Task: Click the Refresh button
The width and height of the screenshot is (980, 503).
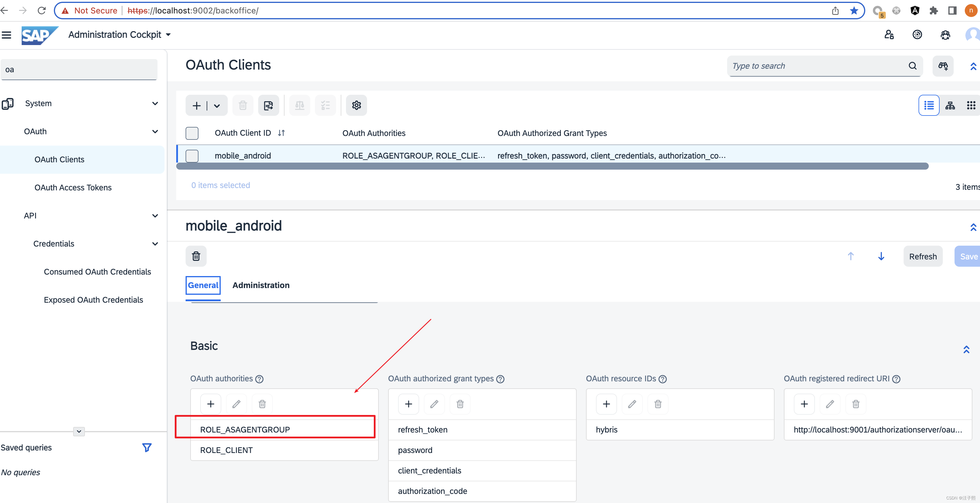Action: (923, 256)
